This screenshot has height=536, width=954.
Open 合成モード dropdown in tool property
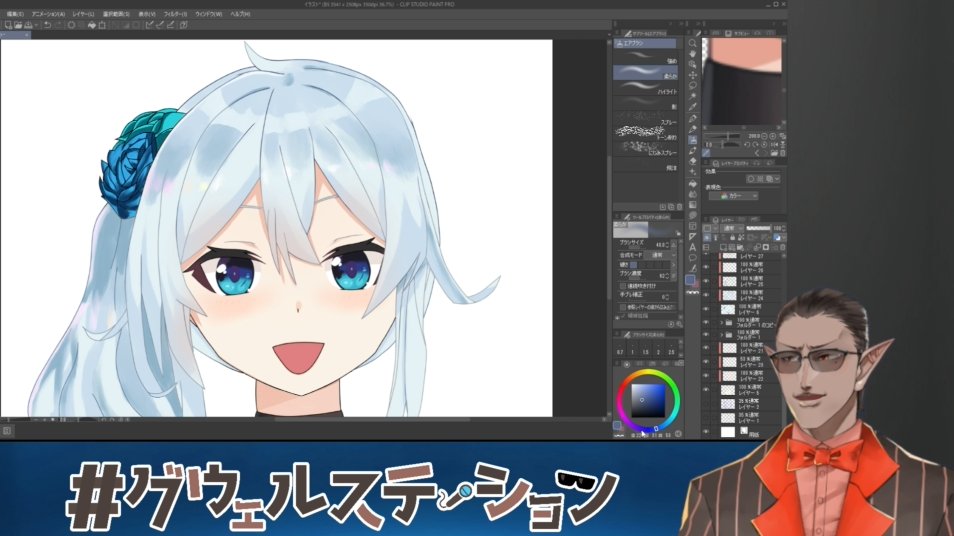coord(660,255)
